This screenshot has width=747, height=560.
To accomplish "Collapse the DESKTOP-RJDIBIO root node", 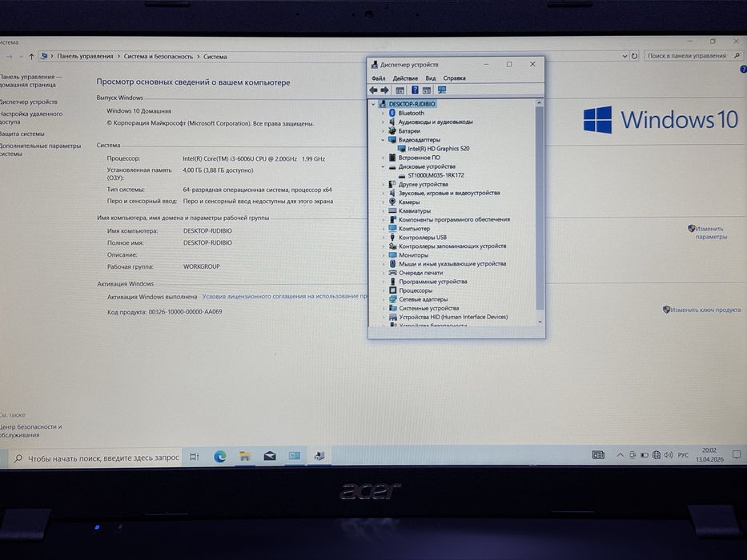I will coord(373,104).
